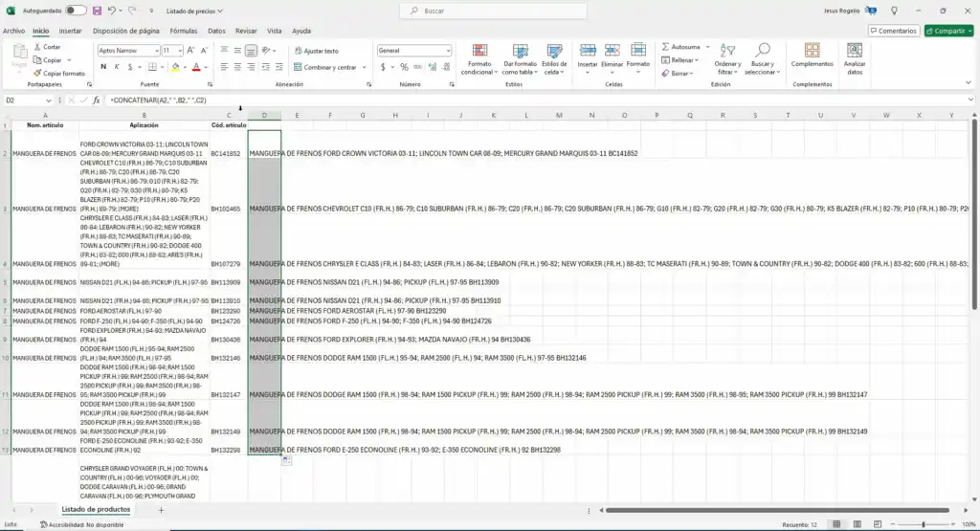Image resolution: width=980 pixels, height=531 pixels.
Task: Open number format General dropdown
Action: tap(448, 51)
